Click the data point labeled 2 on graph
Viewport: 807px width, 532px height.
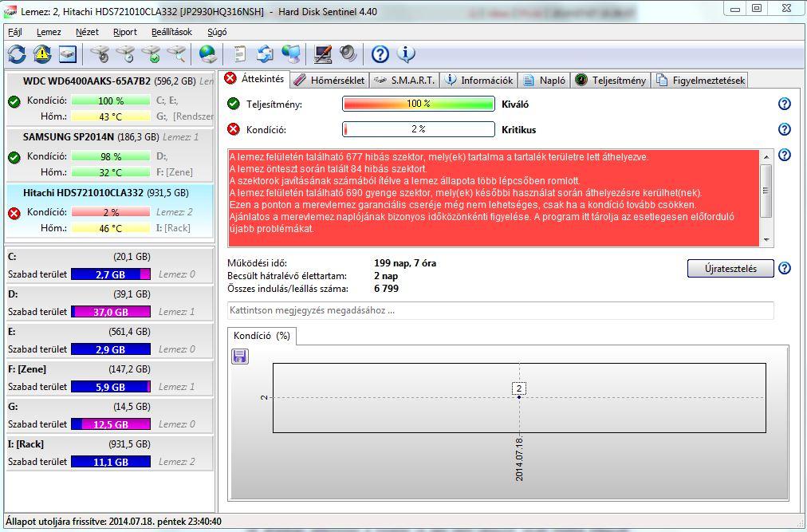[519, 397]
